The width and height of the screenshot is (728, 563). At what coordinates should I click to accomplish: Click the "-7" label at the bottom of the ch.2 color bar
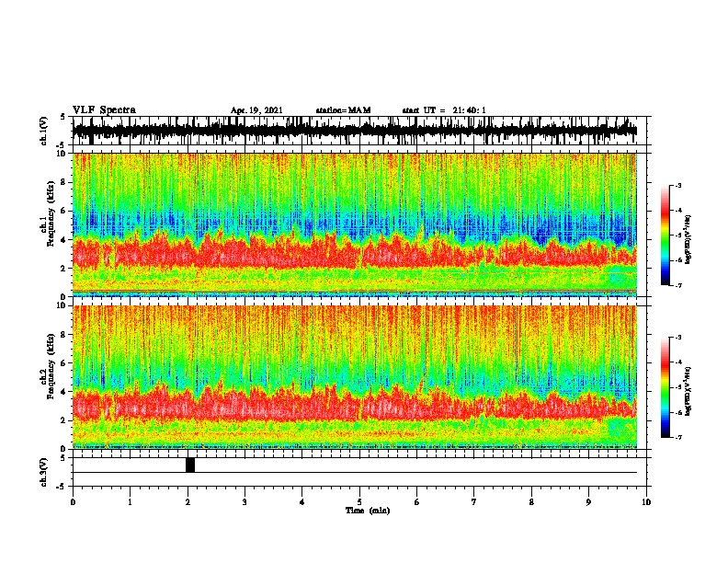pos(678,437)
